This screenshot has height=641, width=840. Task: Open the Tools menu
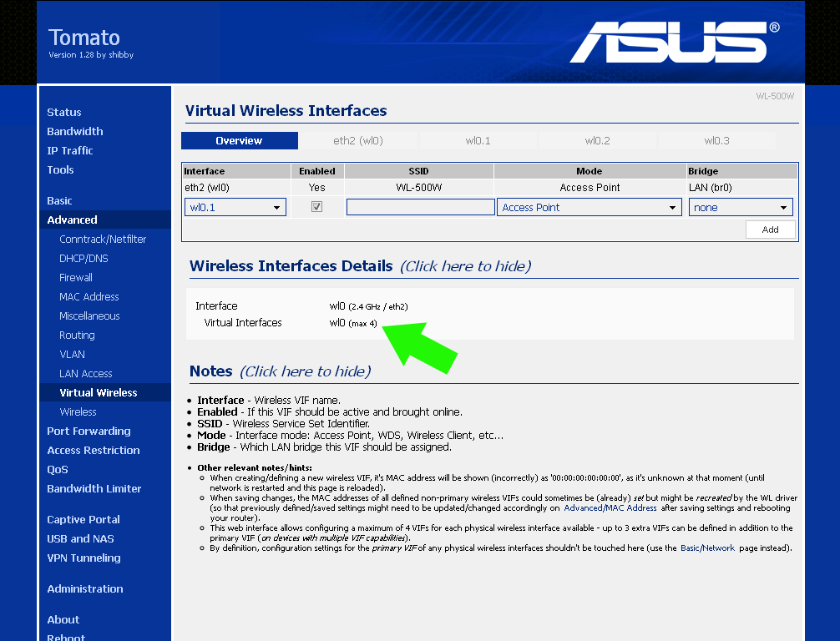(x=60, y=170)
